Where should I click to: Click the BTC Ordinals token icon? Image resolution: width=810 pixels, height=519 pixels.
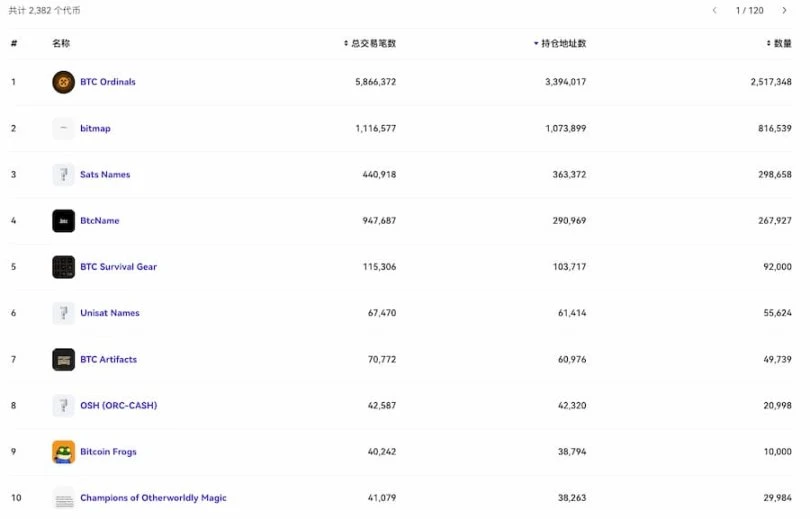click(63, 82)
